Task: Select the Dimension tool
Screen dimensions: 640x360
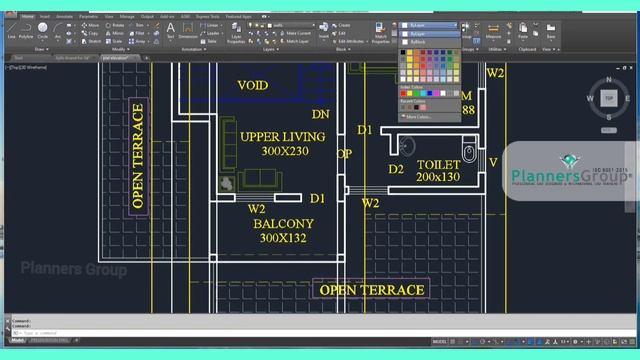Action: pyautogui.click(x=188, y=31)
